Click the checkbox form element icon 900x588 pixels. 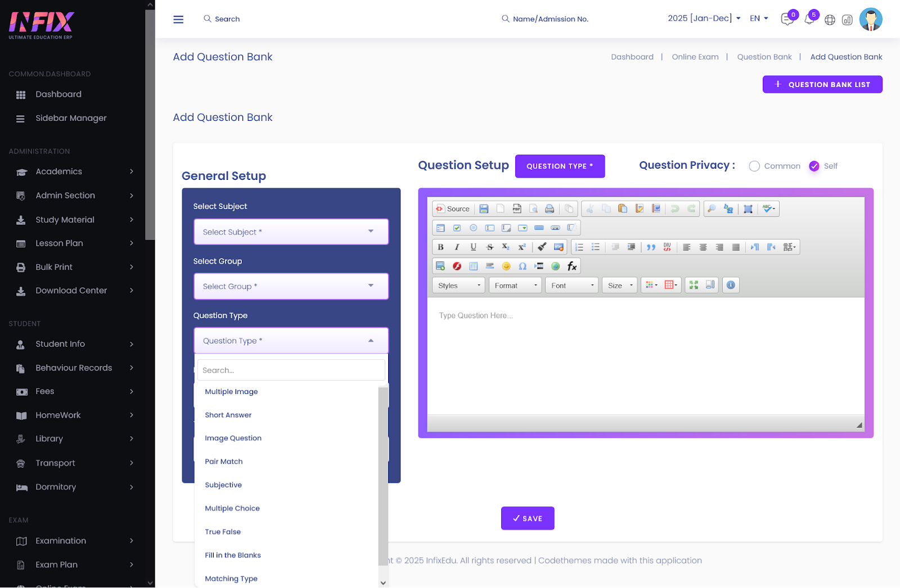457,228
